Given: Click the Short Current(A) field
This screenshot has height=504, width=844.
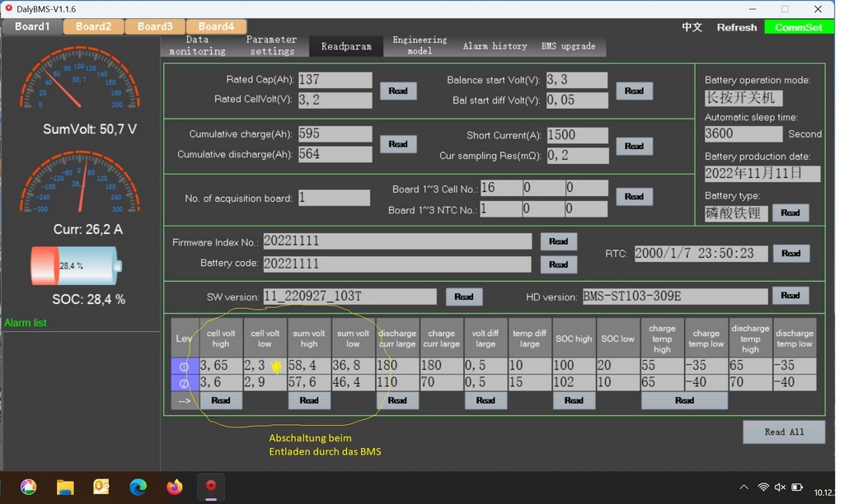Looking at the screenshot, I should point(578,135).
